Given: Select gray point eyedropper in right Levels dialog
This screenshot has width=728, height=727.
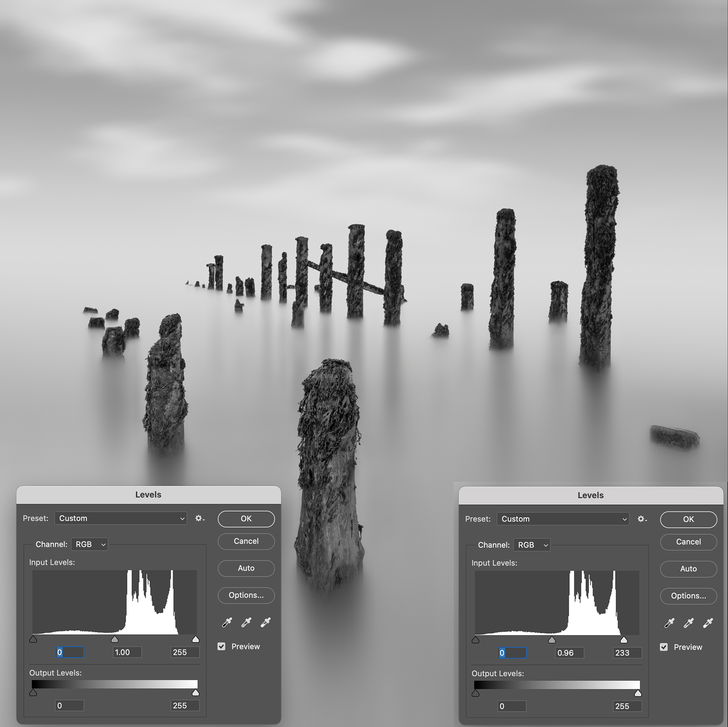Looking at the screenshot, I should tap(688, 623).
